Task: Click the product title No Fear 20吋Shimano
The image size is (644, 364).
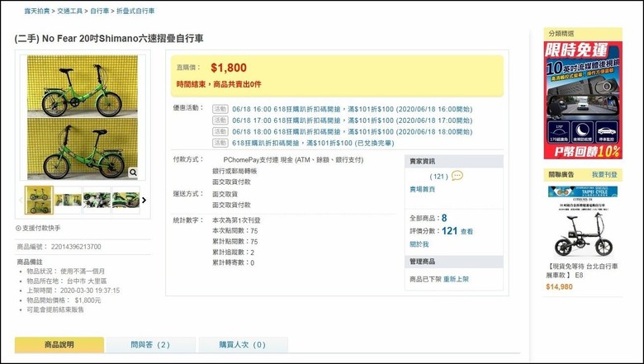Action: click(x=109, y=39)
